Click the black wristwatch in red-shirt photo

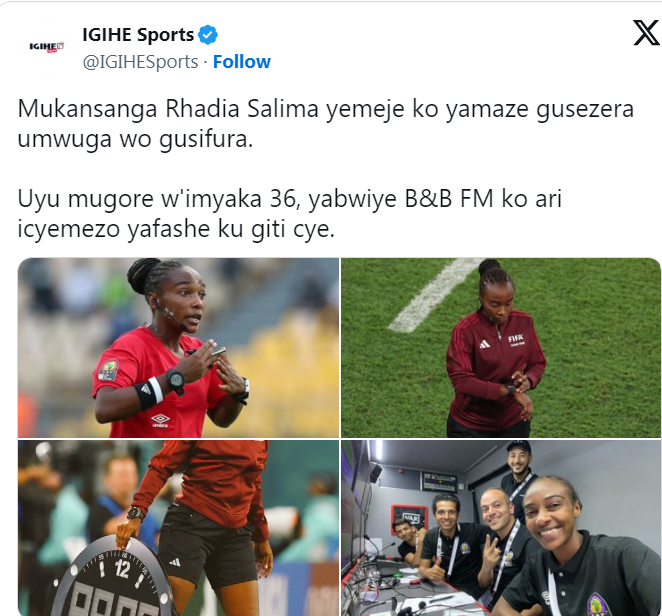pos(175,380)
